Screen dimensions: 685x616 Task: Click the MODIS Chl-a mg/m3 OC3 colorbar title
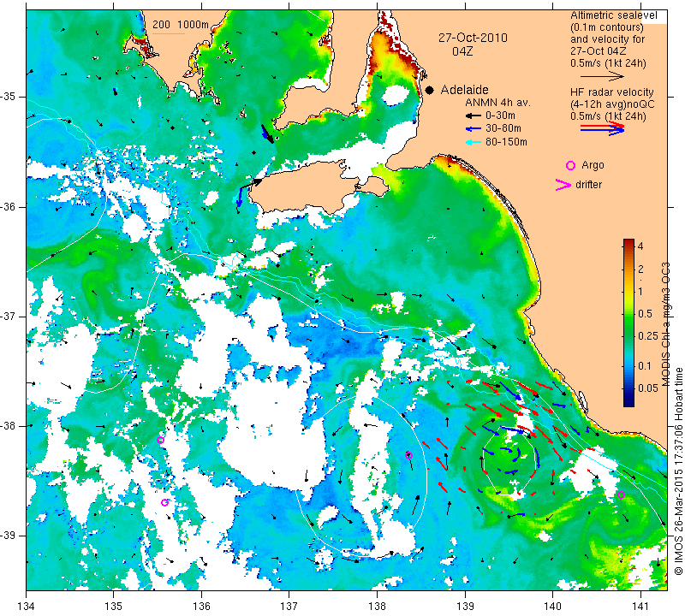(665, 324)
